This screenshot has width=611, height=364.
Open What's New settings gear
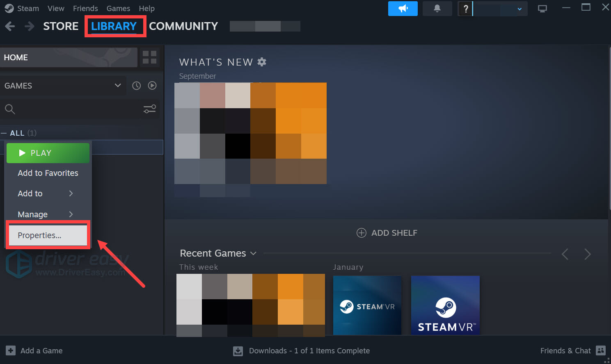tap(262, 62)
